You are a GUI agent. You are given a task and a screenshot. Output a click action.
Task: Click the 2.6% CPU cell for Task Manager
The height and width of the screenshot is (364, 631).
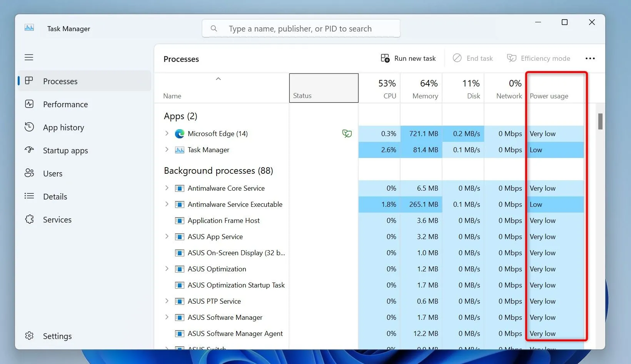click(x=379, y=150)
